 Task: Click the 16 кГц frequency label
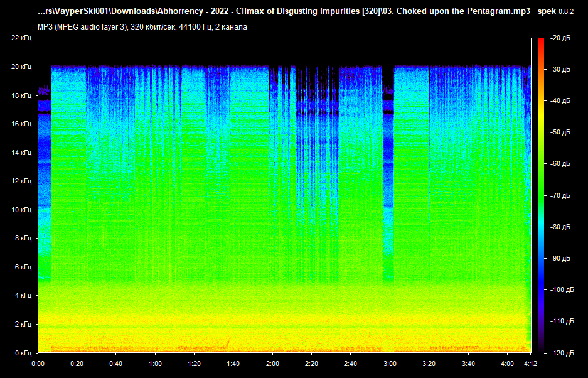tap(21, 124)
